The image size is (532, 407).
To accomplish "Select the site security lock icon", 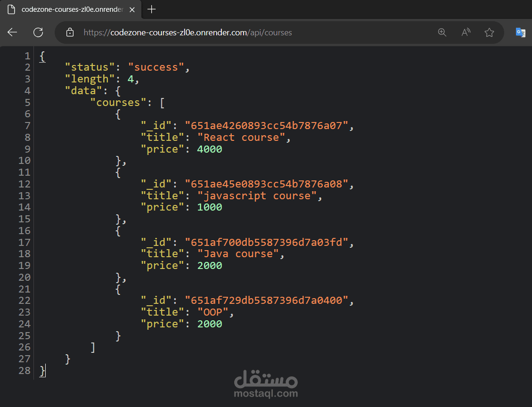I will pyautogui.click(x=70, y=33).
